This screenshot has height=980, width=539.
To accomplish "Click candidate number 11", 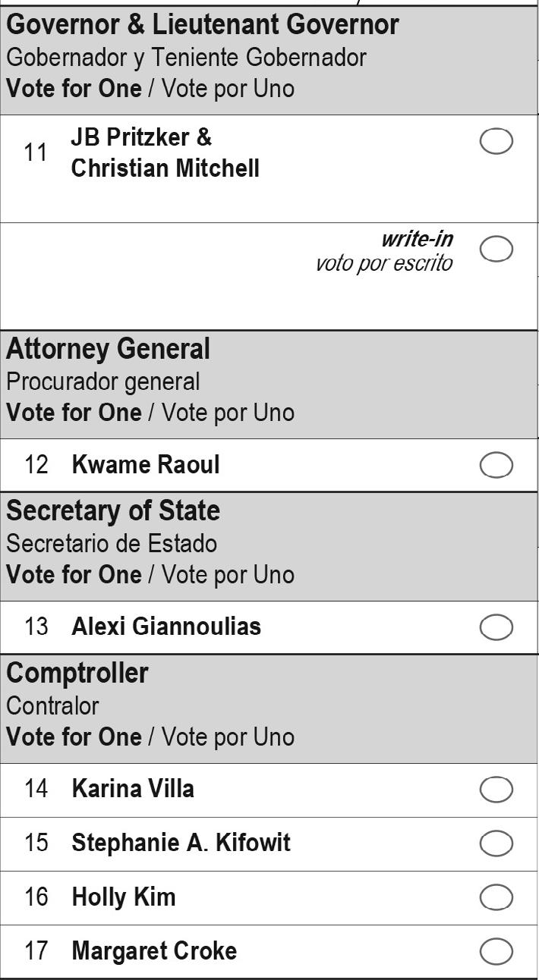I will [36, 152].
